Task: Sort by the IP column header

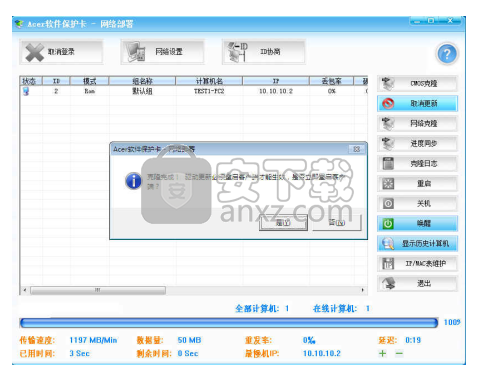Action: pos(276,81)
